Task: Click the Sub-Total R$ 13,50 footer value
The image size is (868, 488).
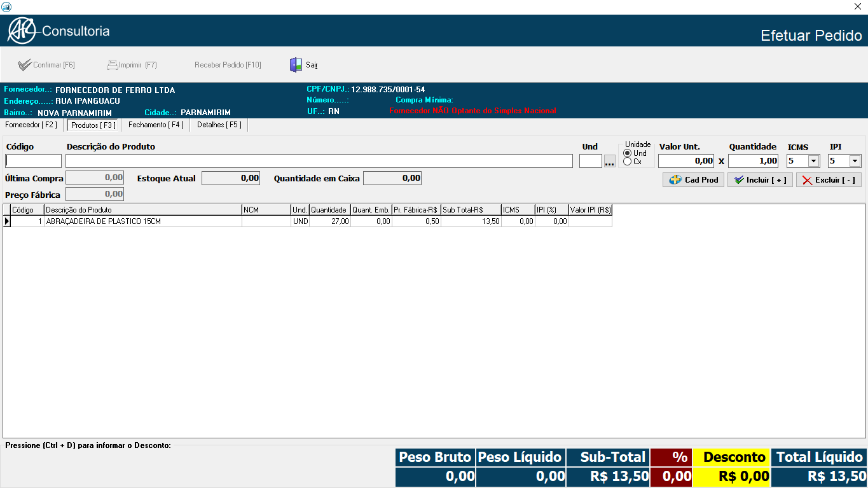Action: pos(607,477)
